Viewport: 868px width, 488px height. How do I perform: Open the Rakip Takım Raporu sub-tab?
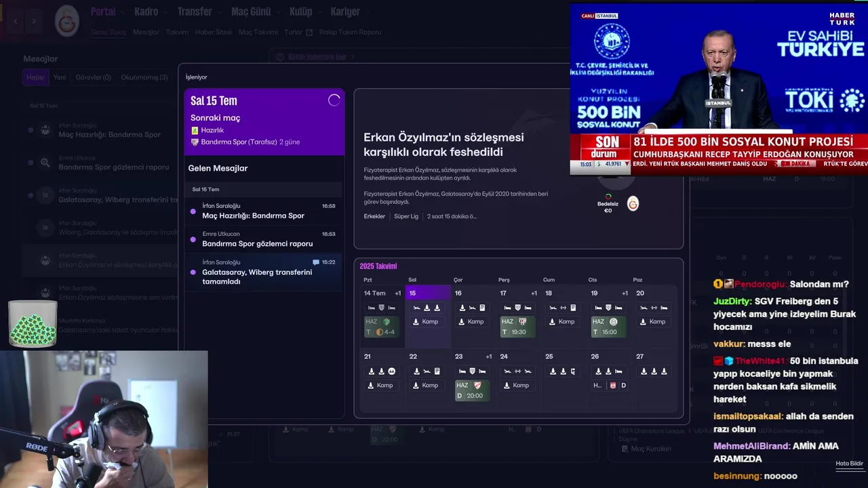(350, 33)
